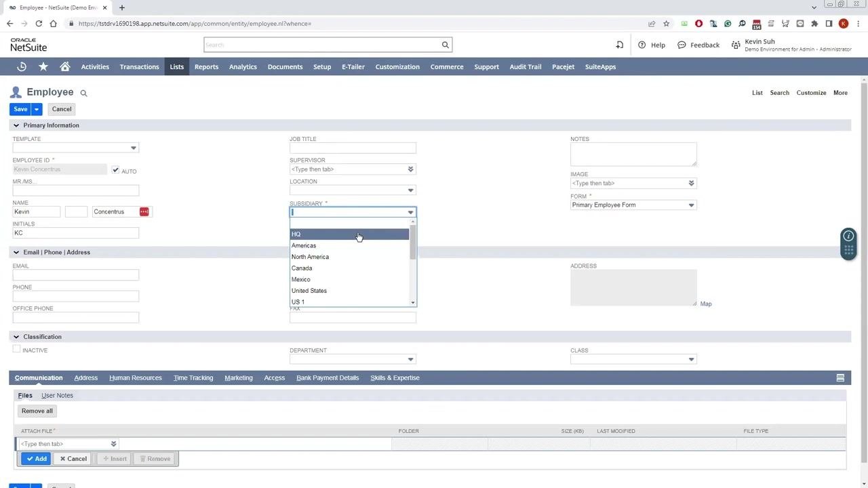Uncheck the AUTO employee ID checkbox
The width and height of the screenshot is (868, 488).
point(115,170)
